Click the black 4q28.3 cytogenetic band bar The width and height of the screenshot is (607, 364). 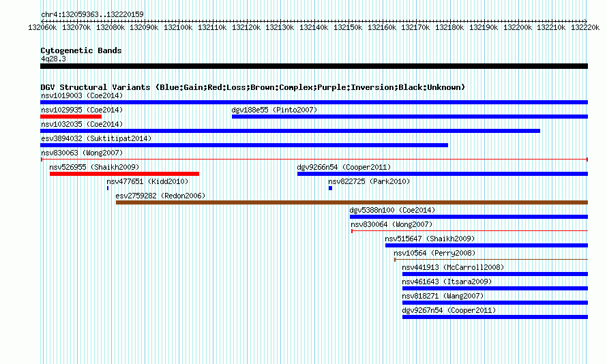(314, 66)
